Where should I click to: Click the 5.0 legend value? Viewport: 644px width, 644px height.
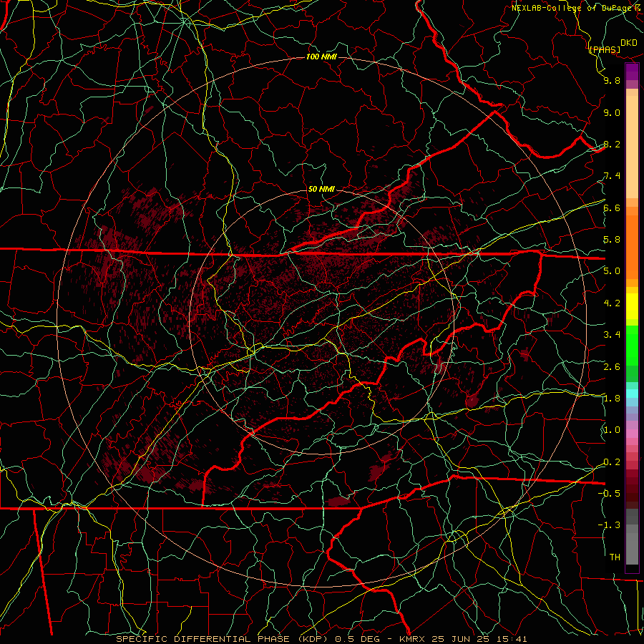[612, 271]
